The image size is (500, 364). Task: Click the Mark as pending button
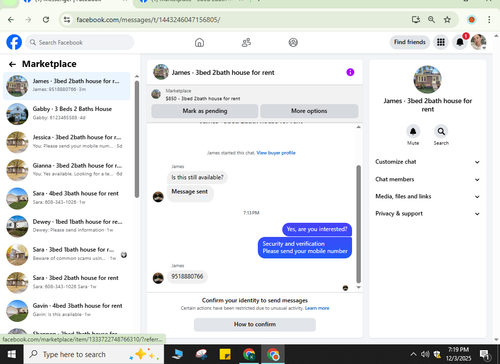click(x=205, y=111)
